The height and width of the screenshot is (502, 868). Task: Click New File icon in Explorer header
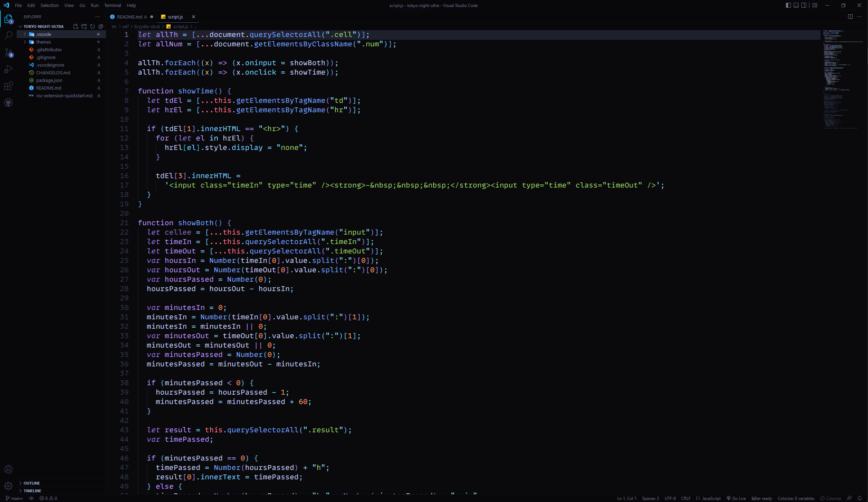coord(76,26)
